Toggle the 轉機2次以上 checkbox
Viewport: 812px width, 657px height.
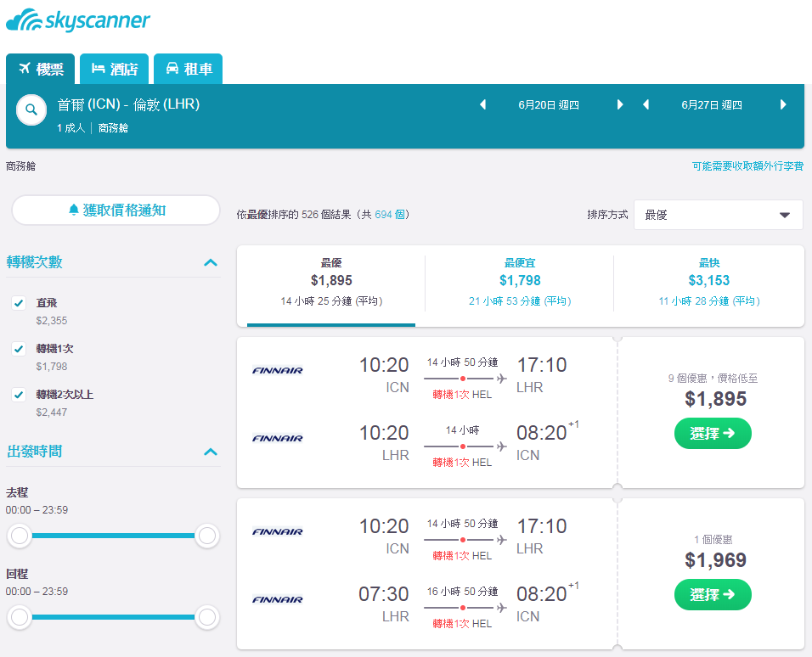click(19, 395)
